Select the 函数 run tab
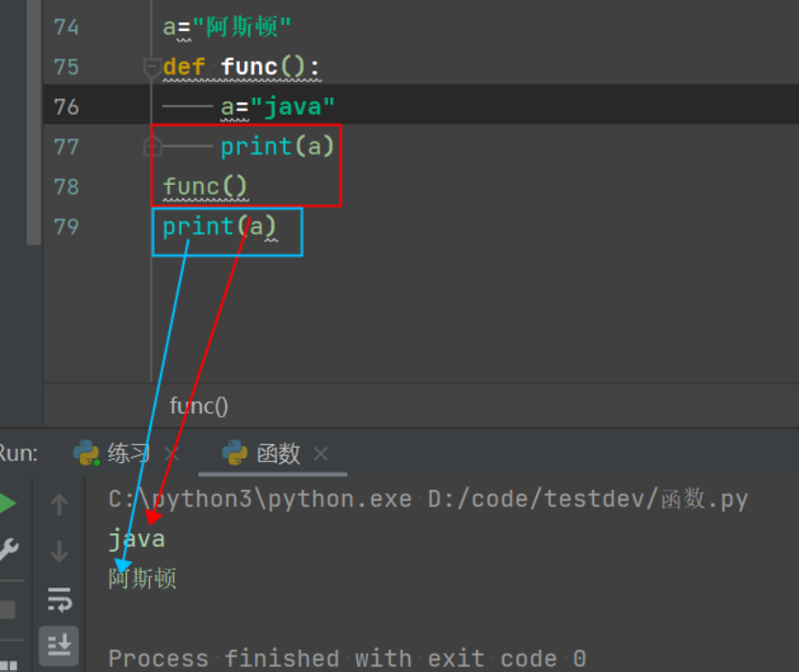The width and height of the screenshot is (799, 672). [277, 453]
